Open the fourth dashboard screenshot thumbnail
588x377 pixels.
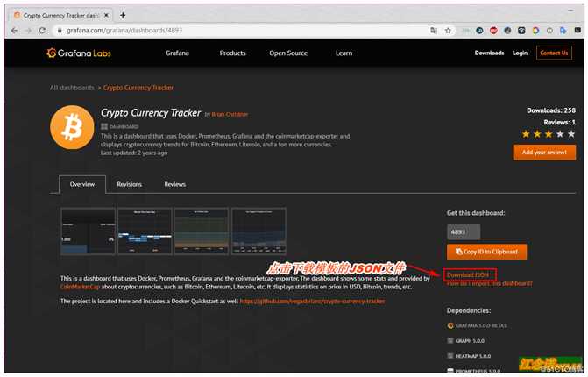click(x=259, y=231)
